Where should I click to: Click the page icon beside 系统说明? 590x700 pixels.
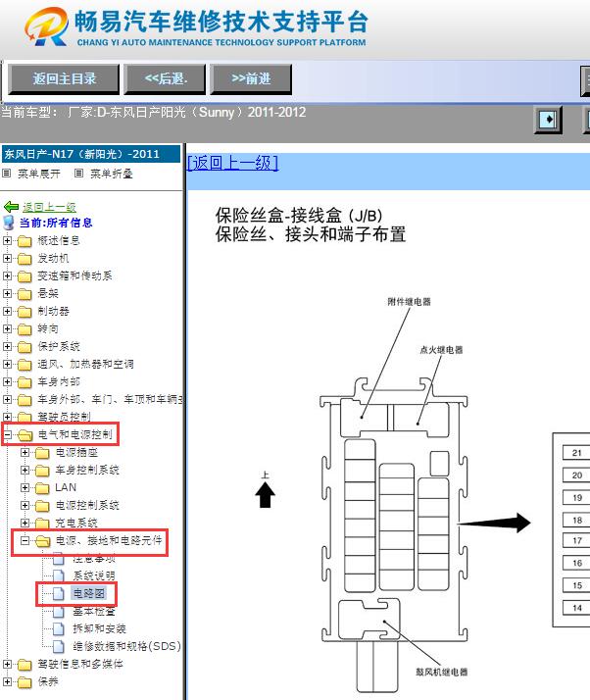coord(59,575)
